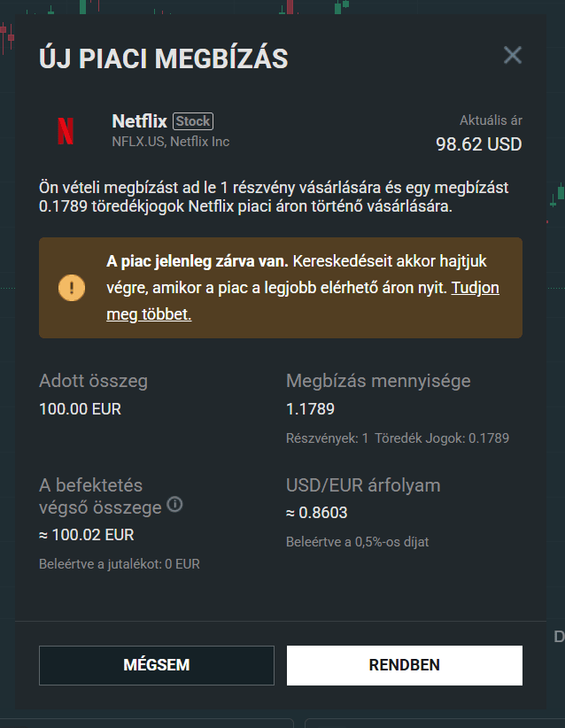Click the yellow exclamation warning icon
Image resolution: width=565 pixels, height=728 pixels.
[x=71, y=287]
